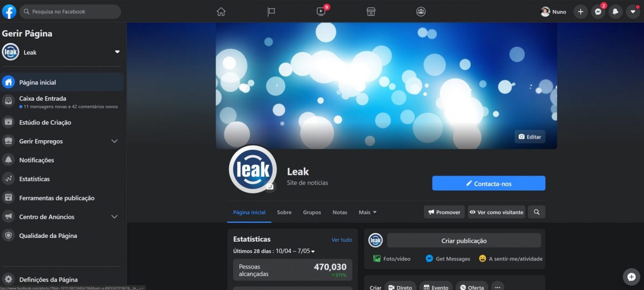Click the Facebook logo icon
Viewport: 644px width, 290px height.
9,11
